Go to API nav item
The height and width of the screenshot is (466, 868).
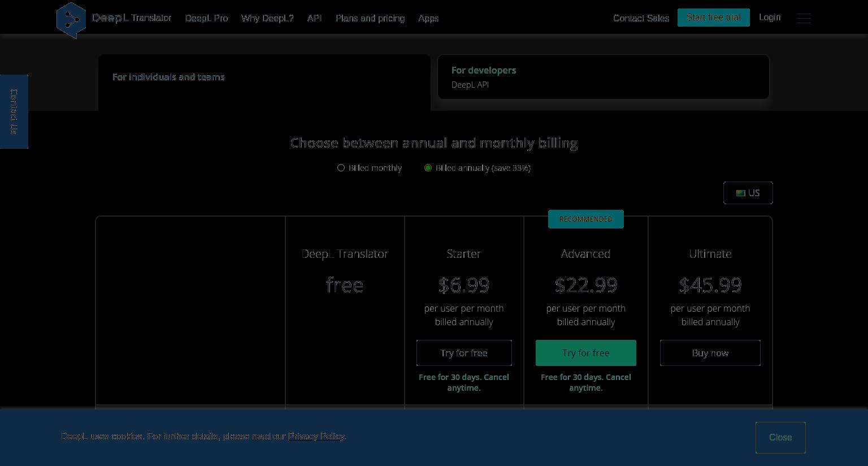click(315, 18)
